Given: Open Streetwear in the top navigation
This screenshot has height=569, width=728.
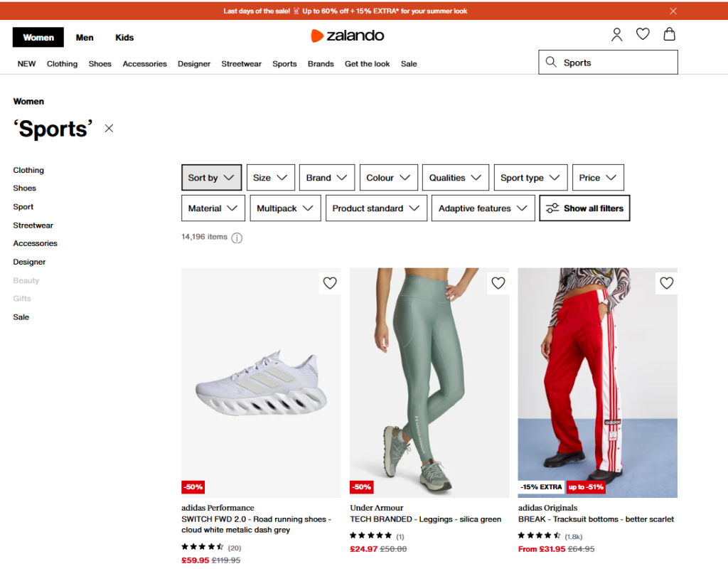Looking at the screenshot, I should pyautogui.click(x=242, y=63).
